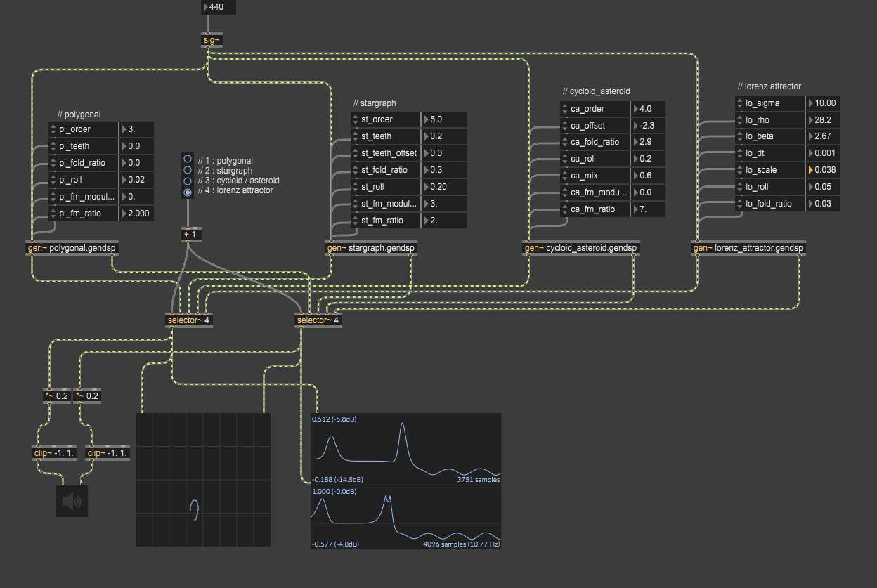
Task: Click the // lorenz attractor comment
Action: tap(769, 86)
